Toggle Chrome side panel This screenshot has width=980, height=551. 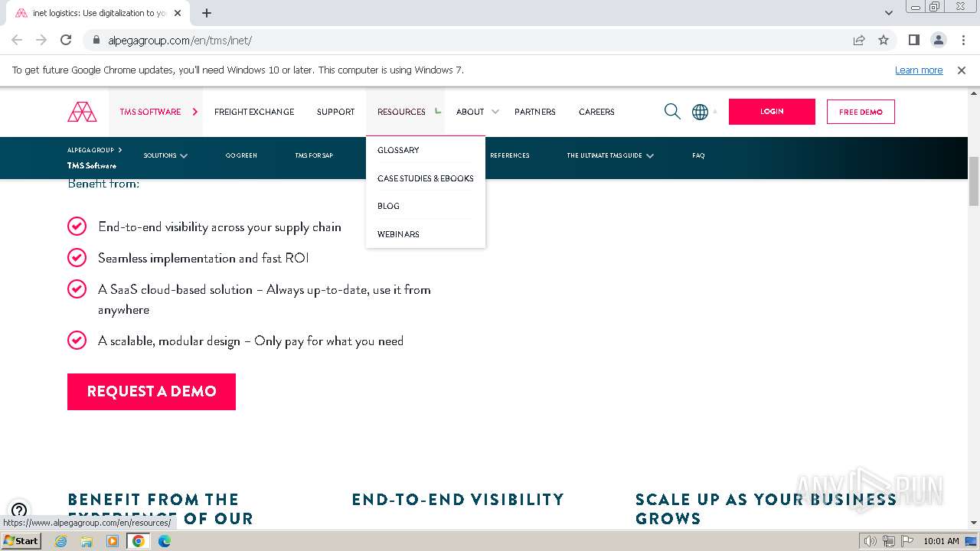coord(914,40)
